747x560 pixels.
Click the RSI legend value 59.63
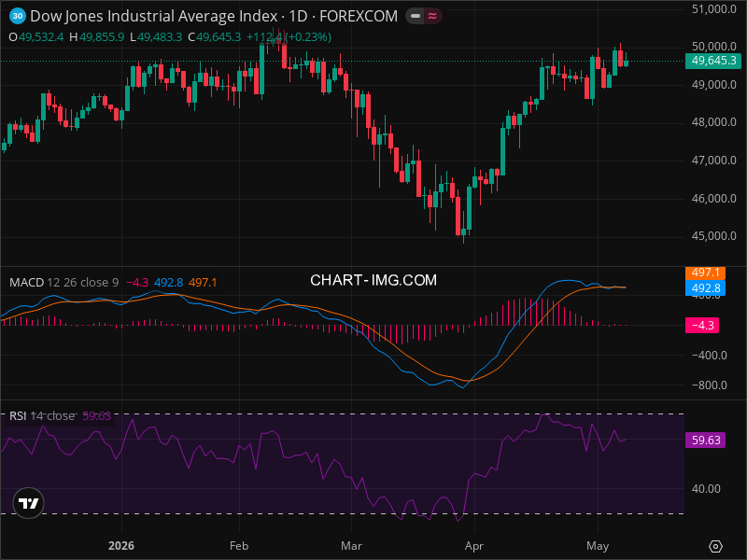pos(97,415)
